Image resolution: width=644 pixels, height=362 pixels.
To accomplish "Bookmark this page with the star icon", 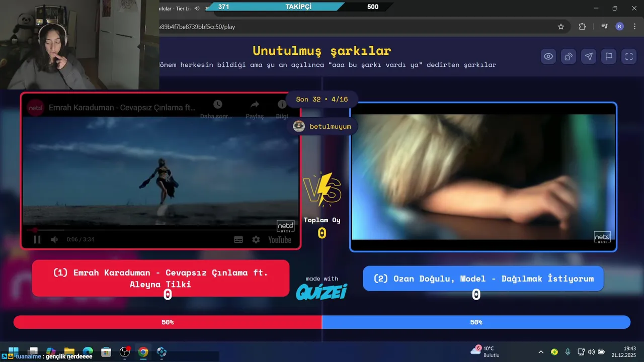I will 561,27.
